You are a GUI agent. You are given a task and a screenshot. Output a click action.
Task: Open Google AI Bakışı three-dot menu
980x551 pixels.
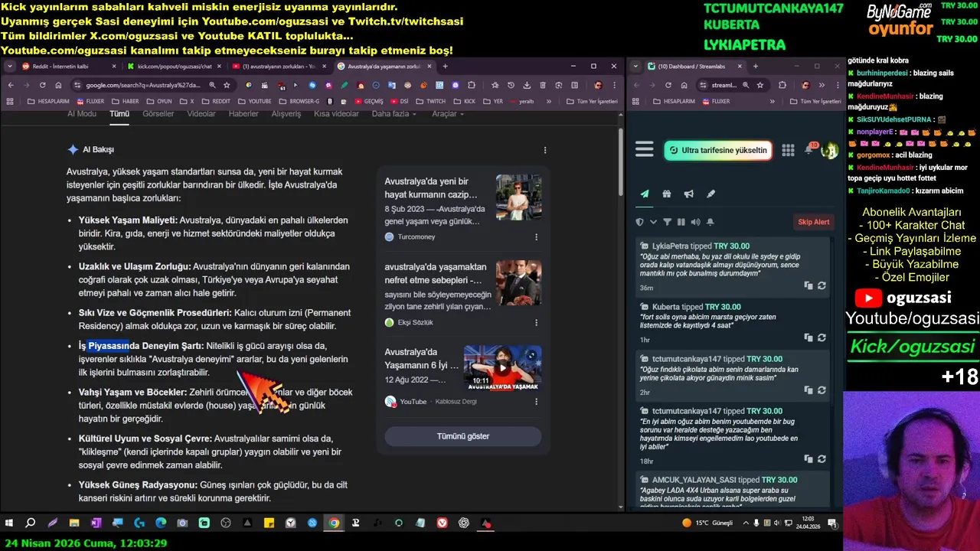[545, 150]
